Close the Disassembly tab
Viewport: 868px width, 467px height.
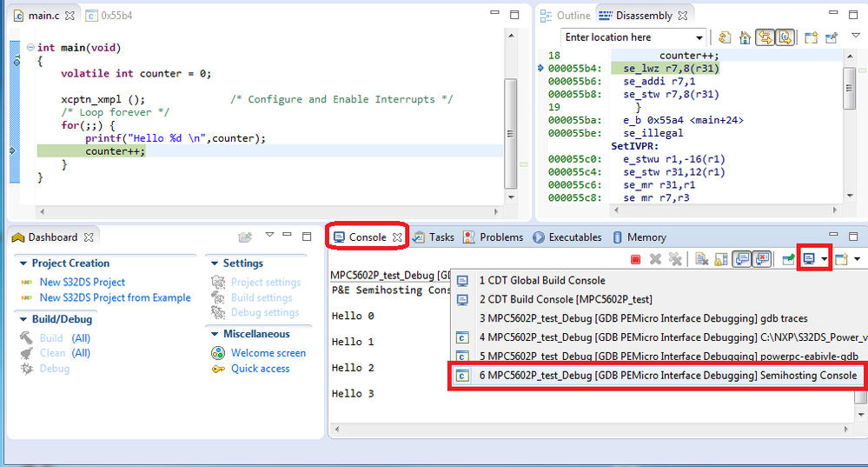[683, 16]
